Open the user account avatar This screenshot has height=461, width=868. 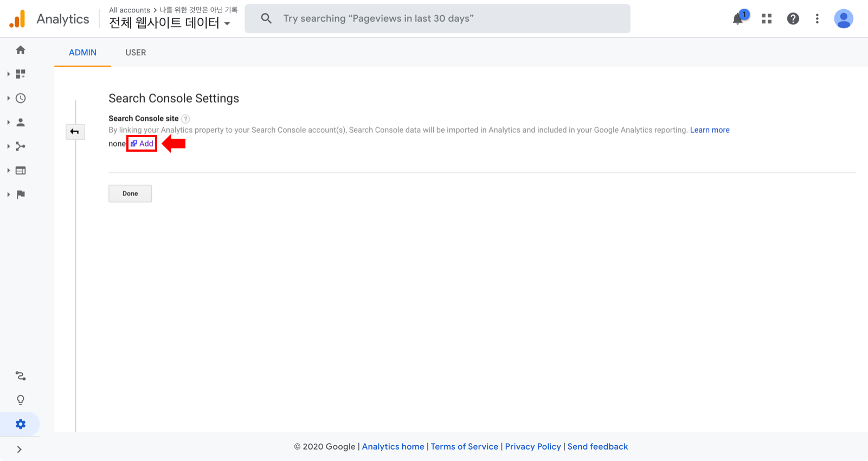(844, 19)
